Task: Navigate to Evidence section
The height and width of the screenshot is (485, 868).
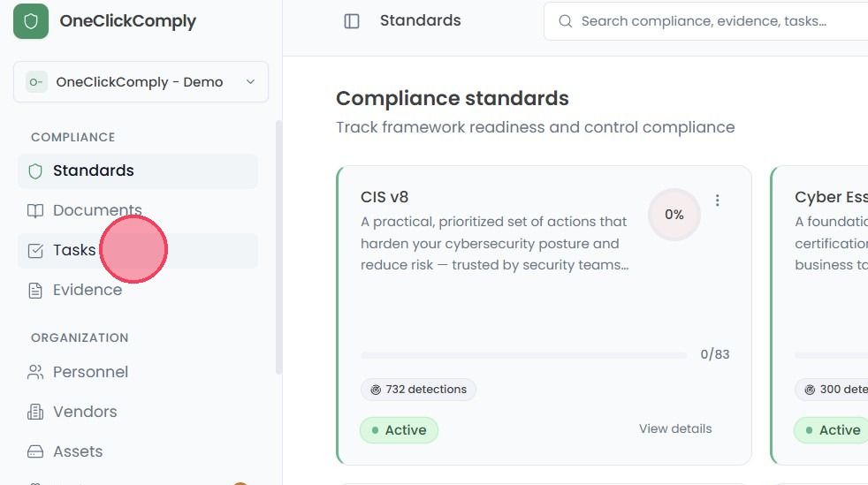Action: 137,291
